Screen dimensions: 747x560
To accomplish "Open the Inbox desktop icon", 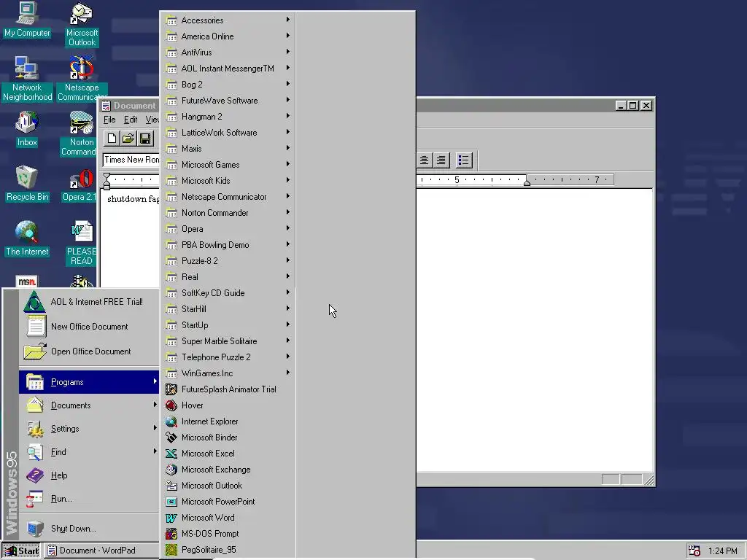I will pyautogui.click(x=27, y=128).
